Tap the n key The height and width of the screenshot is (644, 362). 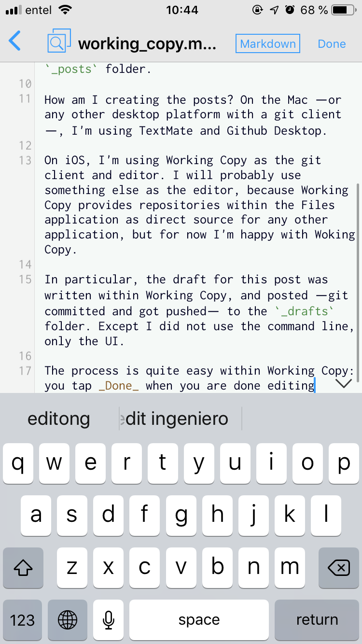pos(253,568)
